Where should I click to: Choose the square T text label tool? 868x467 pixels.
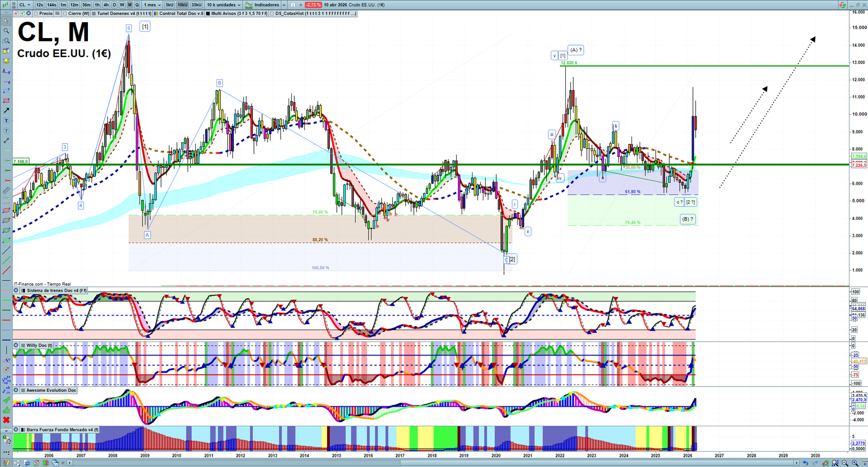6,121
